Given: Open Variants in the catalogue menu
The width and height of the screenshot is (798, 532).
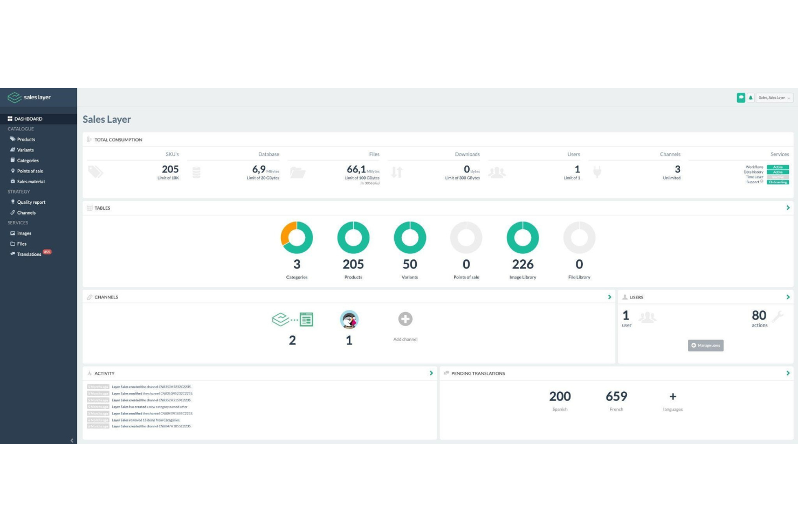Looking at the screenshot, I should [25, 150].
